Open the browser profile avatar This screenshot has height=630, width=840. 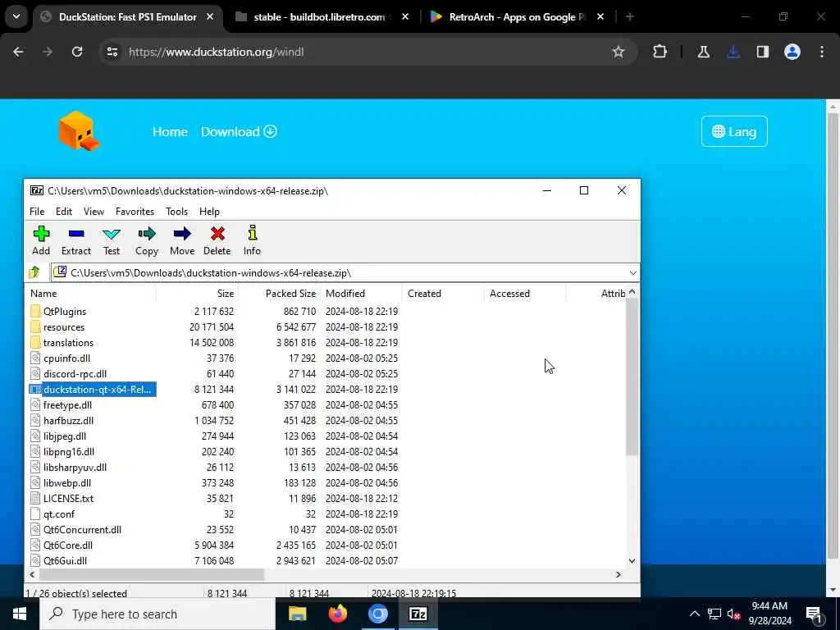pos(792,52)
